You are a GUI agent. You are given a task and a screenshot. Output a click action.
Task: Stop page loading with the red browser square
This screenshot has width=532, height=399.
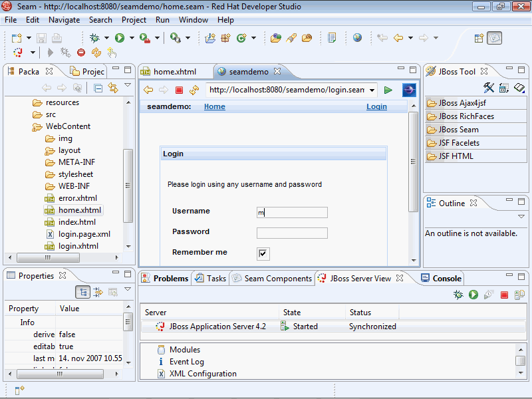tap(179, 90)
